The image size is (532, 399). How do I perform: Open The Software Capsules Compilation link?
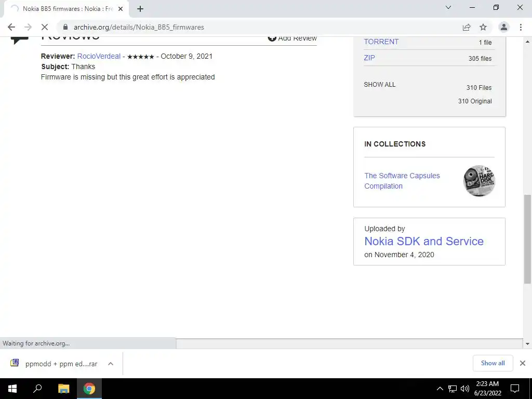coord(402,181)
